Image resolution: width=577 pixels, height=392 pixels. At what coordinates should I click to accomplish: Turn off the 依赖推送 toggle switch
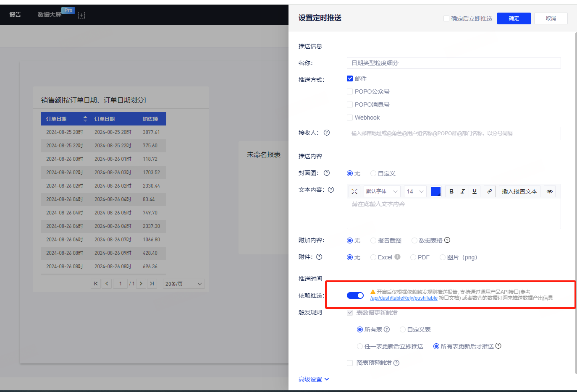[355, 295]
